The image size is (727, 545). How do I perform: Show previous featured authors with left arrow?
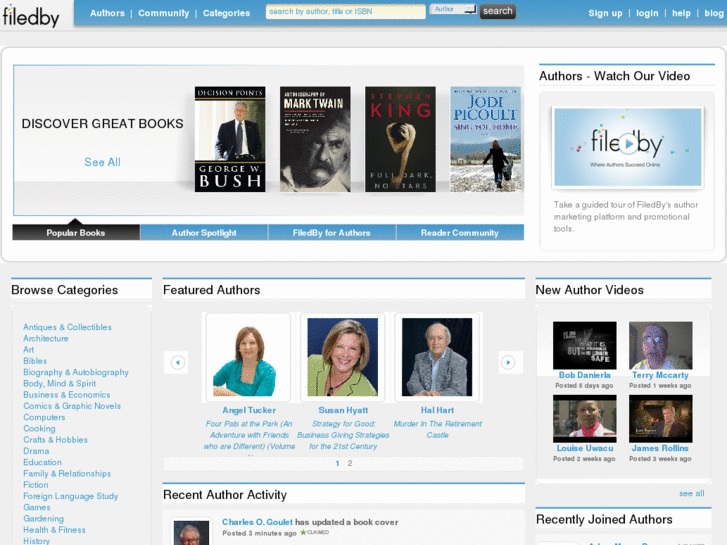178,362
